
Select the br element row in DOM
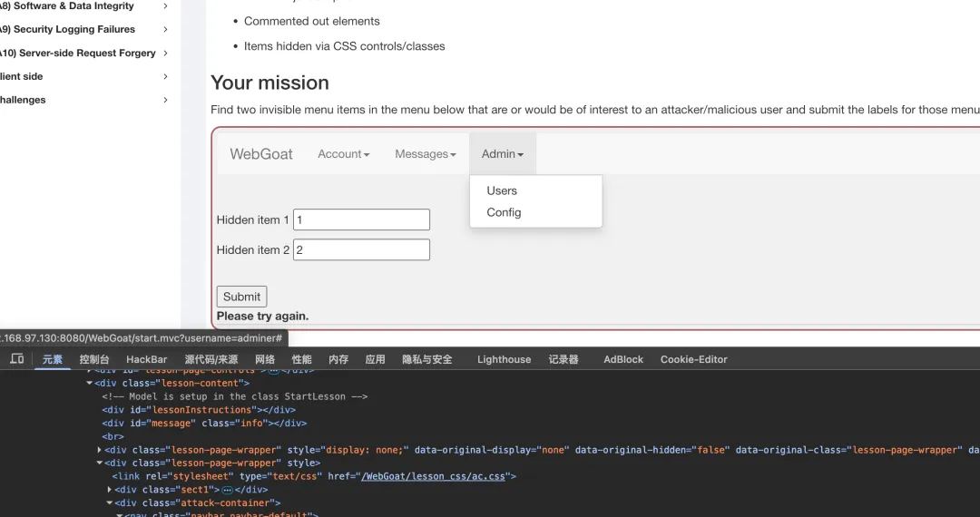tap(113, 436)
